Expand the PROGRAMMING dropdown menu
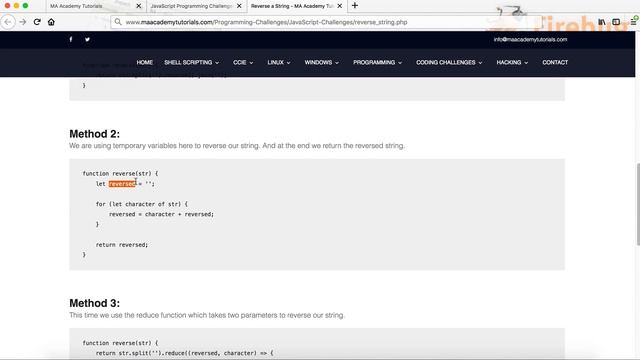 tap(378, 62)
